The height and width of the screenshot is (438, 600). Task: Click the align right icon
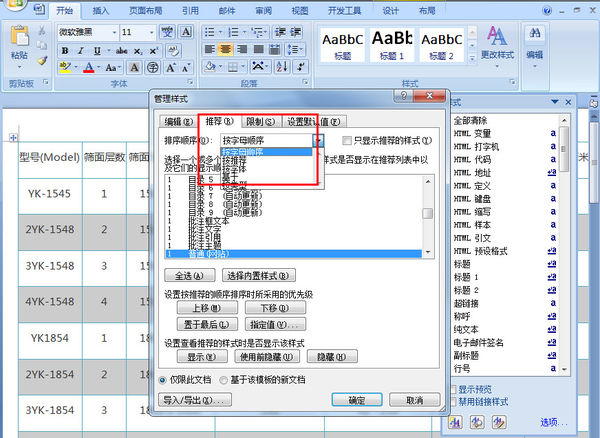(x=242, y=49)
